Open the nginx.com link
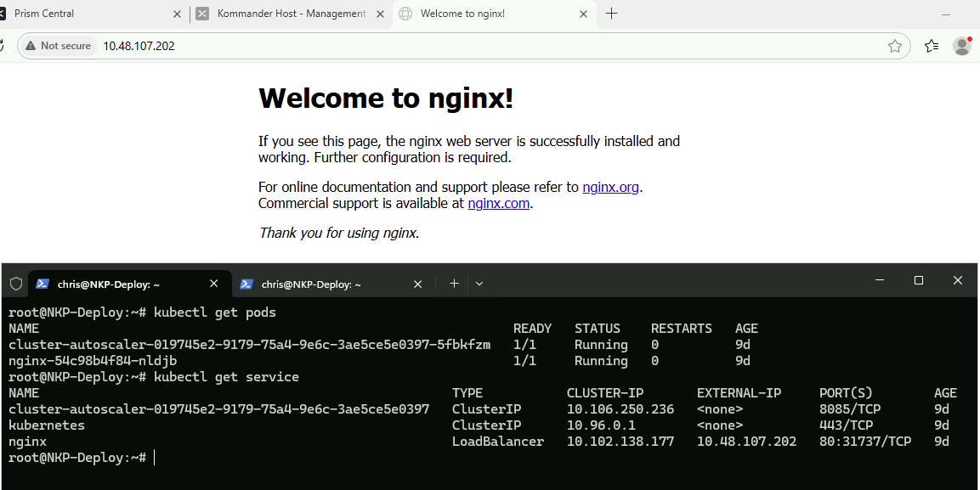 [499, 204]
